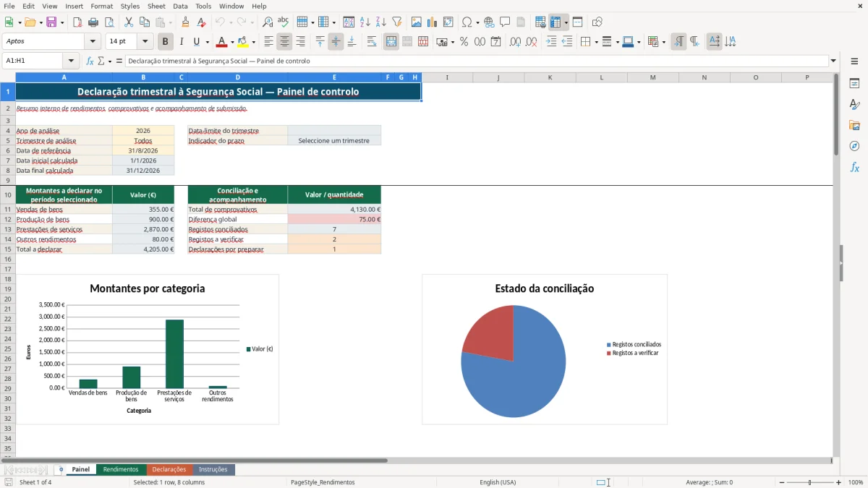The image size is (868, 488).
Task: Expand the Name Box dropdown
Action: [71, 61]
